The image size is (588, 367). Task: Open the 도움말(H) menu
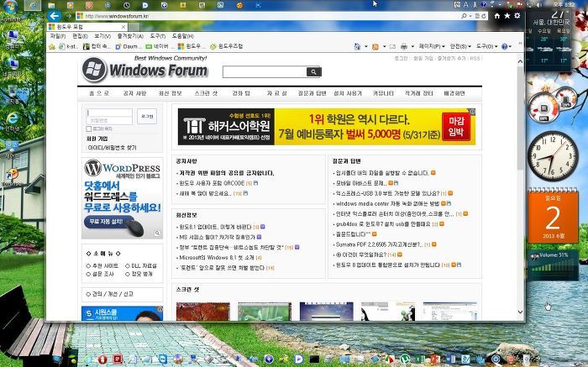[x=182, y=36]
